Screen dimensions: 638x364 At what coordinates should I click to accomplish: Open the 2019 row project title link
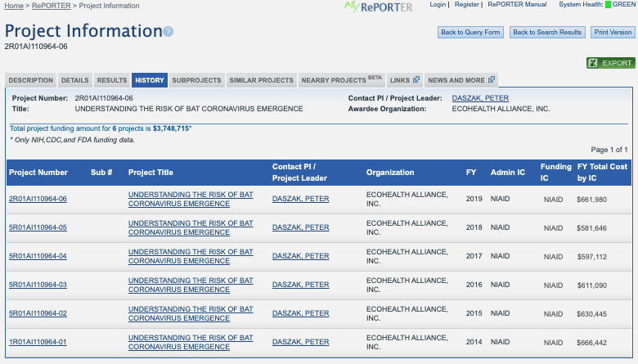tap(191, 199)
